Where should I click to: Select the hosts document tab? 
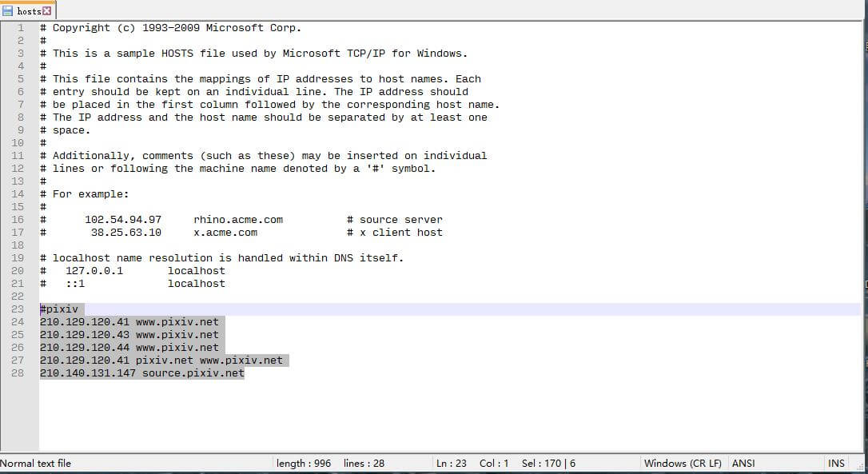(x=28, y=10)
